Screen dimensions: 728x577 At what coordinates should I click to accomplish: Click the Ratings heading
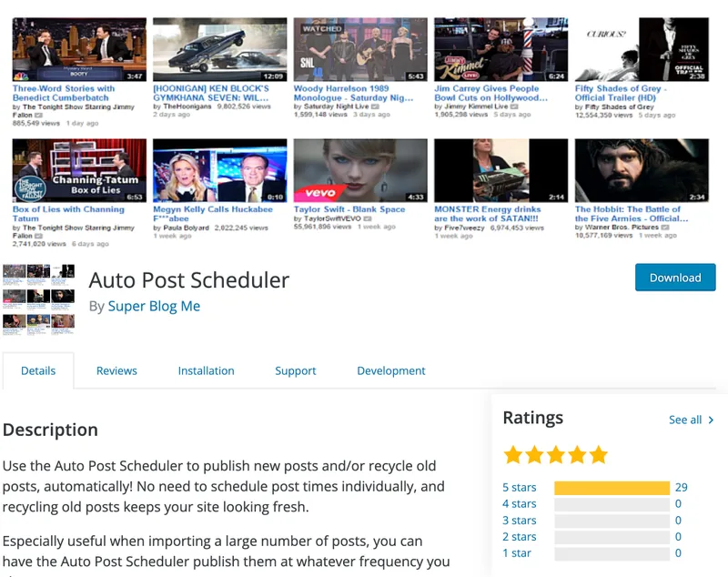coord(533,418)
